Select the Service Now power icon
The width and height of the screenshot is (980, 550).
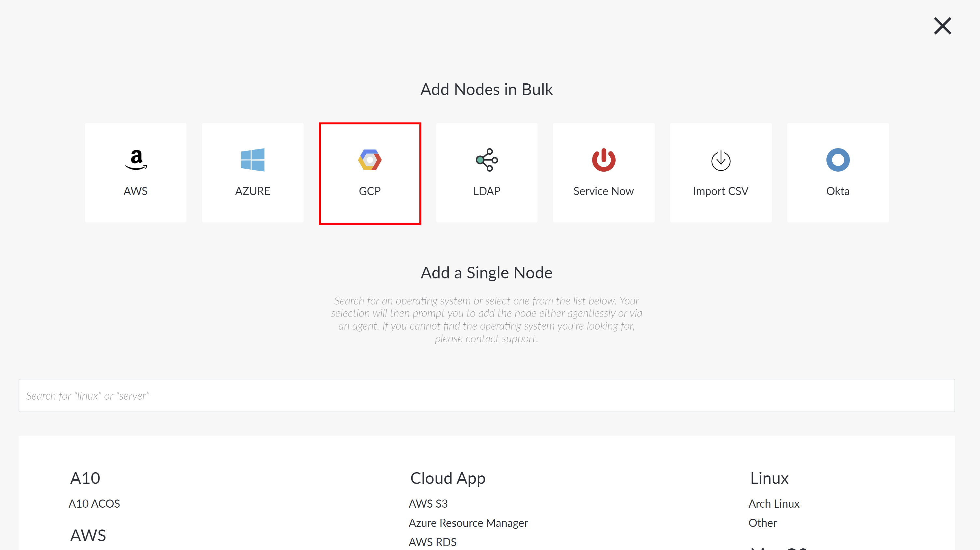[604, 160]
